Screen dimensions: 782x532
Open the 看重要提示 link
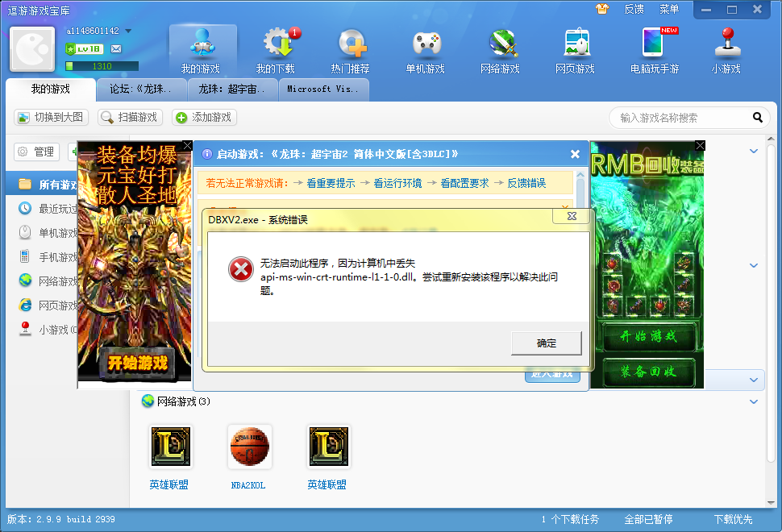(331, 183)
